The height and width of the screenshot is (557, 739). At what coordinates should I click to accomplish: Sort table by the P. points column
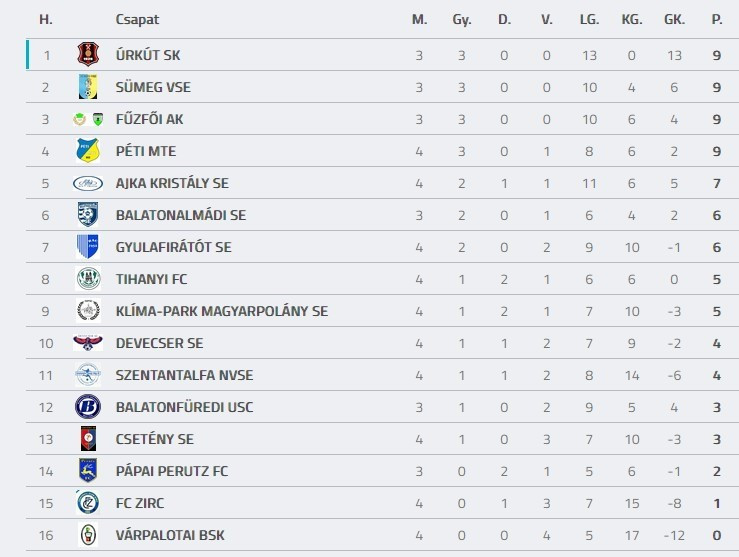[x=716, y=19]
